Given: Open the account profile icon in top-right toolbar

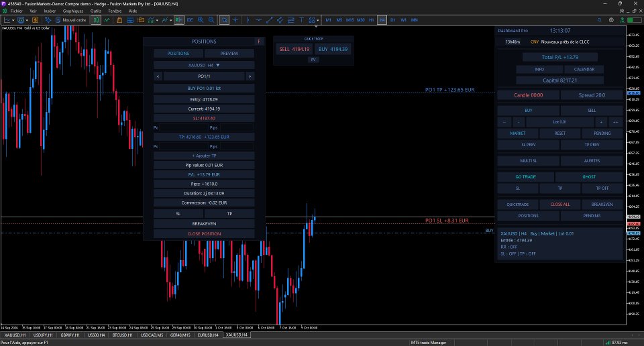Looking at the screenshot, I should 611,19.
